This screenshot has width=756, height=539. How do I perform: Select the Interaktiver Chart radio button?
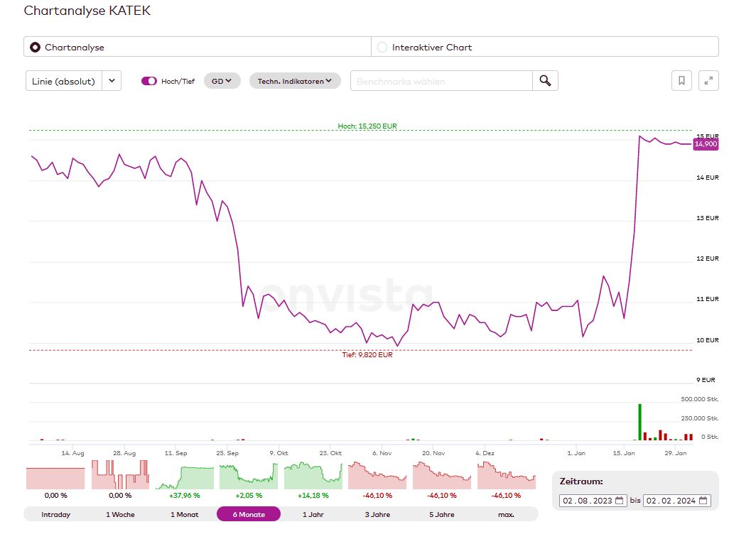[x=383, y=46]
